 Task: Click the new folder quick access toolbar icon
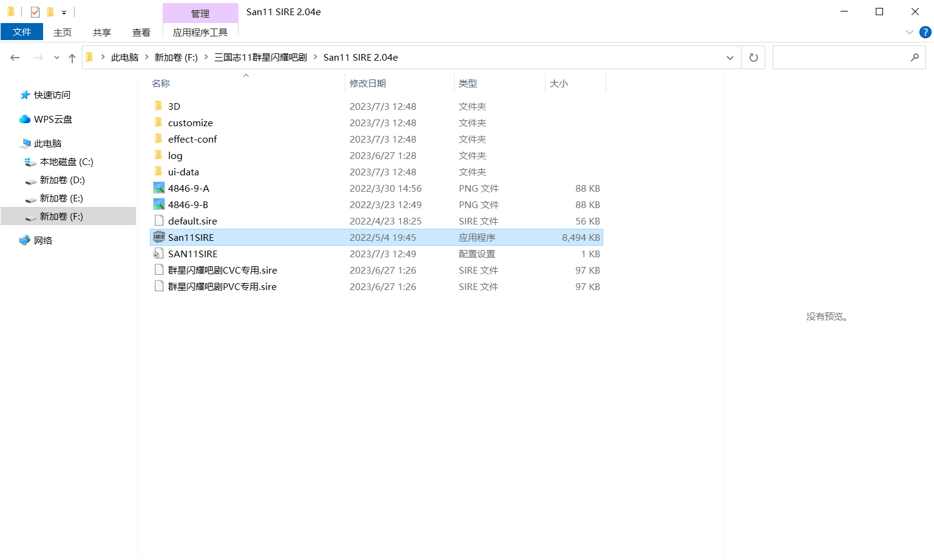coord(50,12)
